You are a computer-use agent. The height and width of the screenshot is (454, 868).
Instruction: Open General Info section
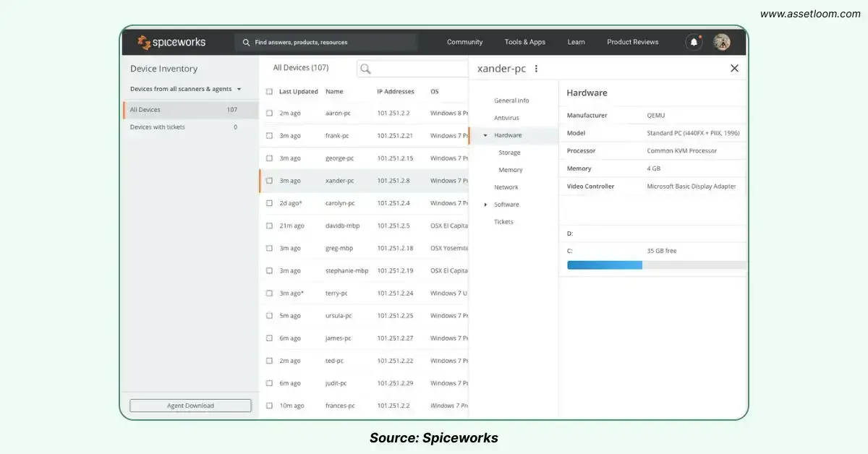coord(511,100)
